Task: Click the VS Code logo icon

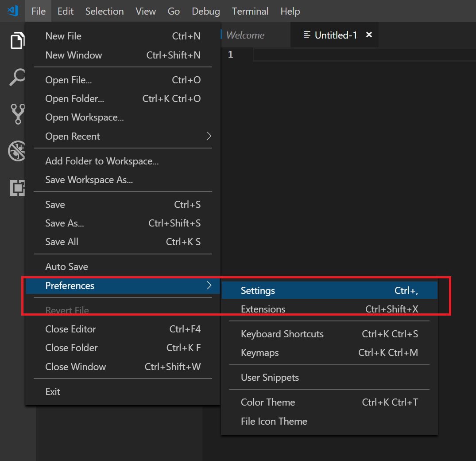Action: click(13, 11)
